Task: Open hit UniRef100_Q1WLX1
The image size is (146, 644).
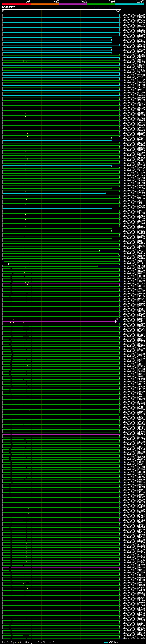Action: click(133, 20)
